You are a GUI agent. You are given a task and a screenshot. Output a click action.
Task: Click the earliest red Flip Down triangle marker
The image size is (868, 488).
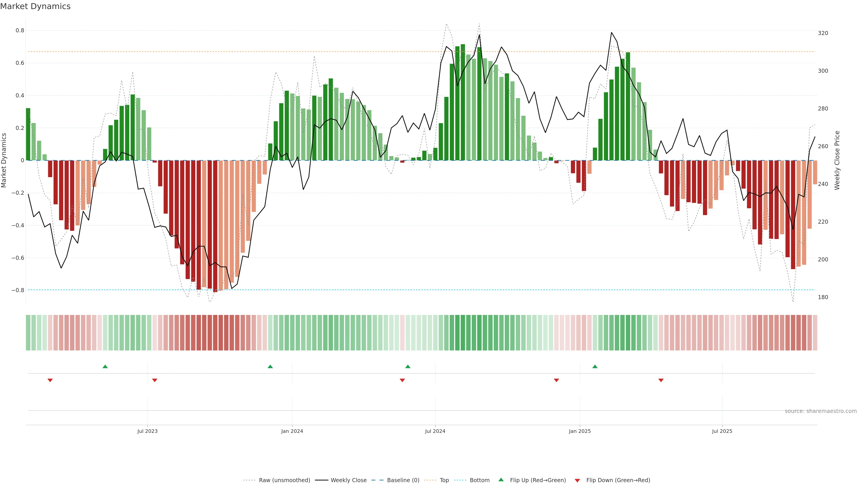[x=50, y=380]
